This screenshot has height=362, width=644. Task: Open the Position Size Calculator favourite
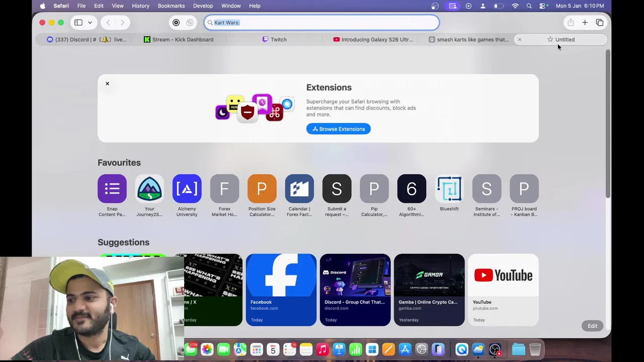click(x=262, y=196)
